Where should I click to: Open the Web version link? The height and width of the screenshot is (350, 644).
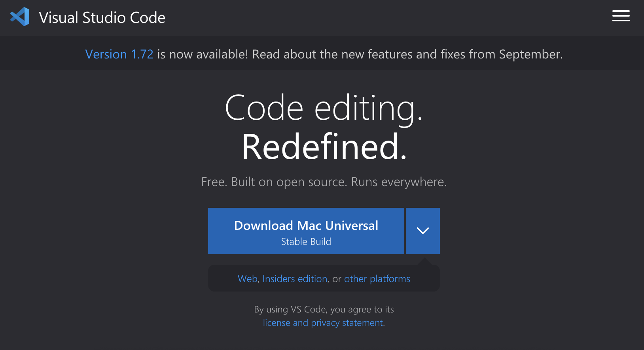pos(248,278)
